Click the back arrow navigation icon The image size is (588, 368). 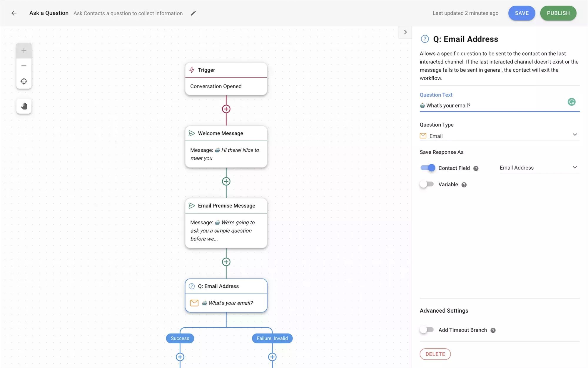point(14,13)
